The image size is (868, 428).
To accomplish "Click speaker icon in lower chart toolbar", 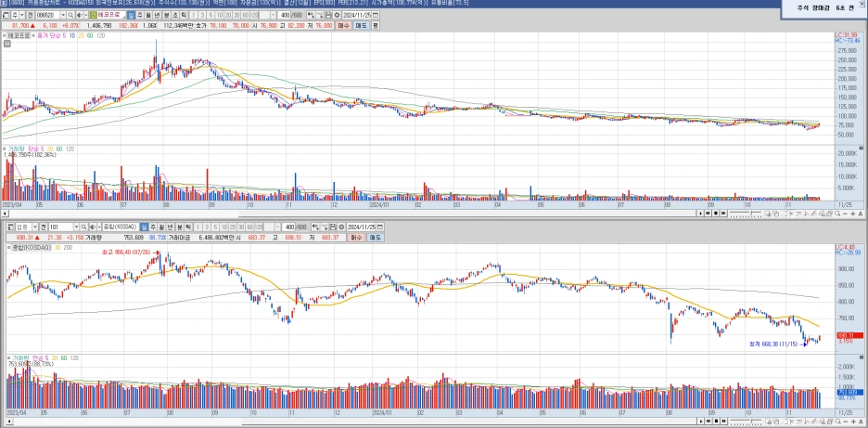I will tap(93, 227).
